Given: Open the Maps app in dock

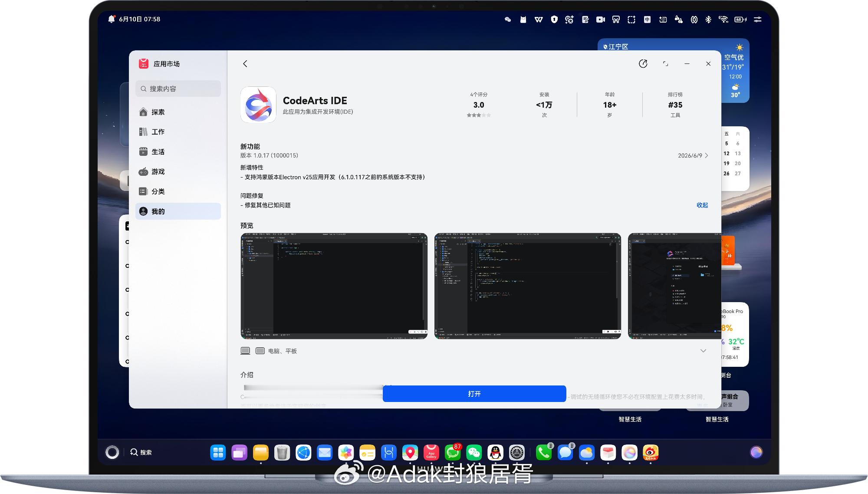Looking at the screenshot, I should click(410, 453).
